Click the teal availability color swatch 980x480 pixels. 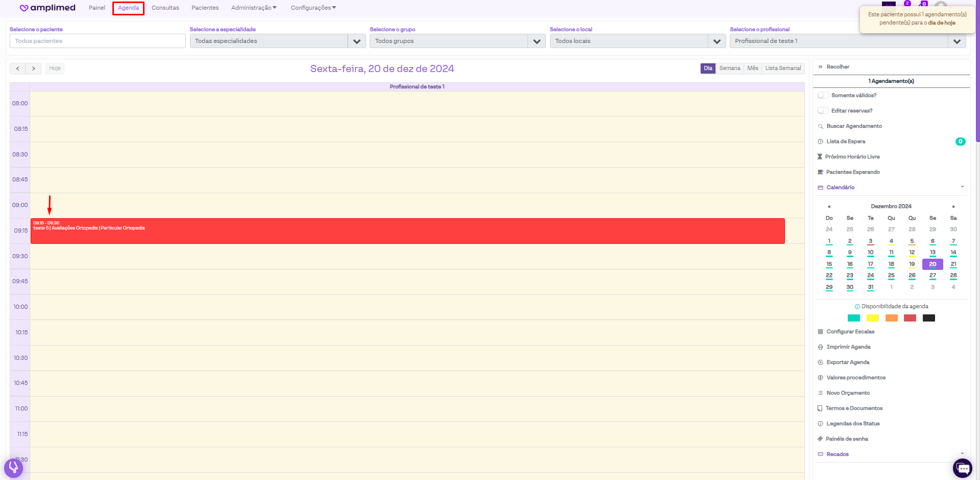853,318
